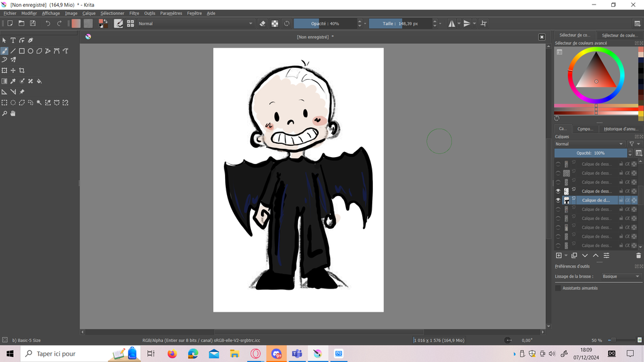Screen dimensions: 644x362
Task: Enable the Assistants aimantés checkbox
Action: click(558, 288)
